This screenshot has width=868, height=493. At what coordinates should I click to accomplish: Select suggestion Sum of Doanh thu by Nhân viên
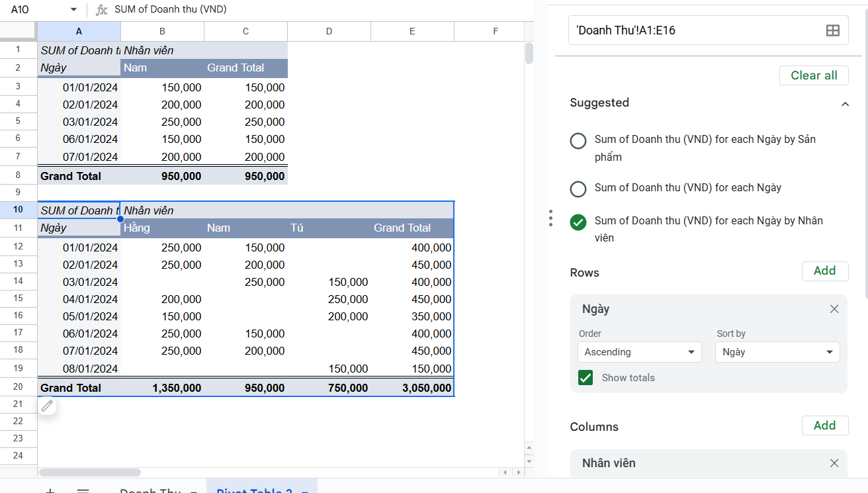(x=578, y=222)
